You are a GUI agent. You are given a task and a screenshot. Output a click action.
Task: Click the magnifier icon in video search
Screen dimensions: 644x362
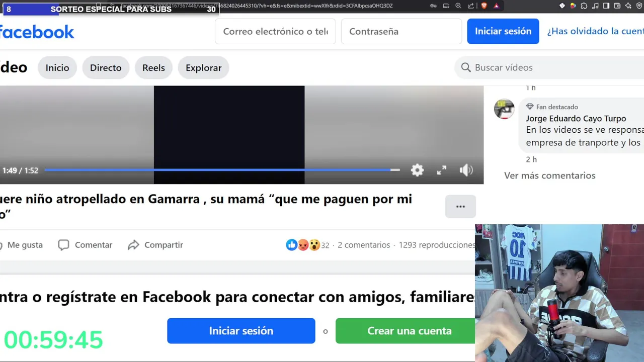tap(466, 67)
